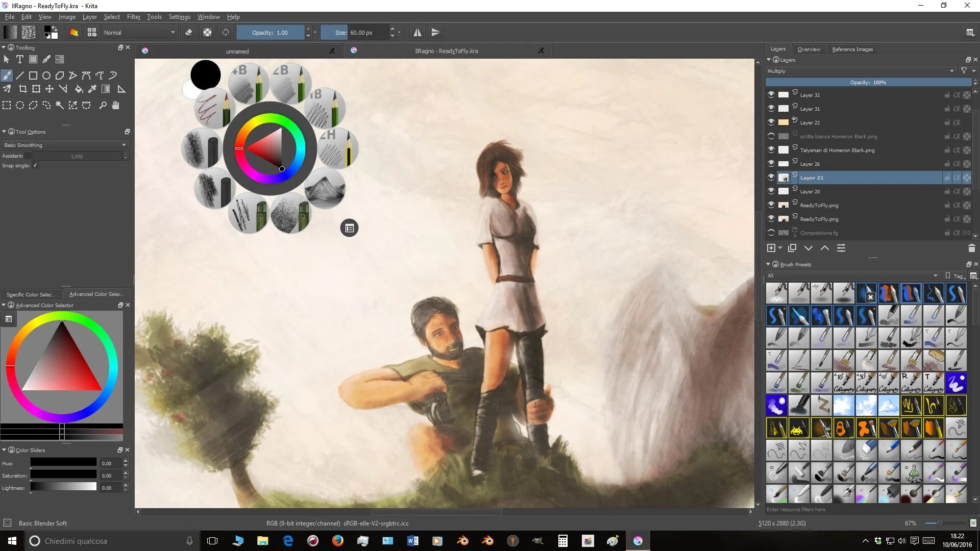
Task: Switch to the Reference Images tab
Action: tap(852, 49)
